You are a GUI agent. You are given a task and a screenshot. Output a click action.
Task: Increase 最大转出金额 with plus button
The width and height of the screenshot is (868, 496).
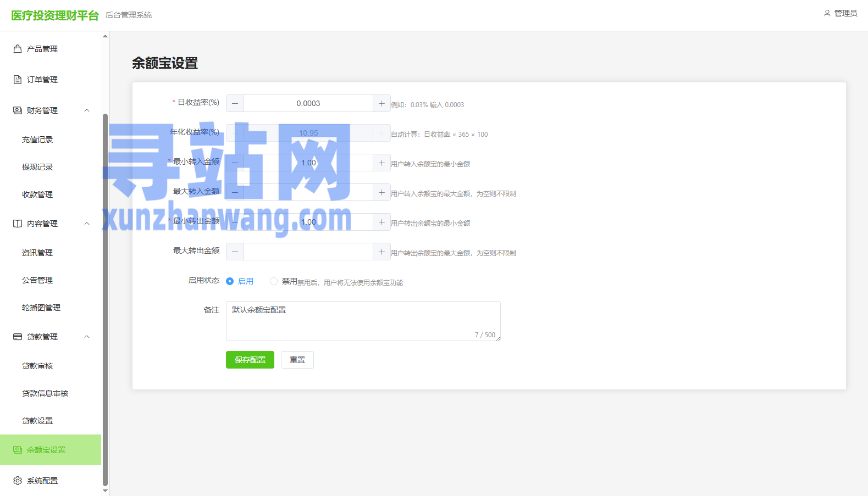(x=382, y=252)
